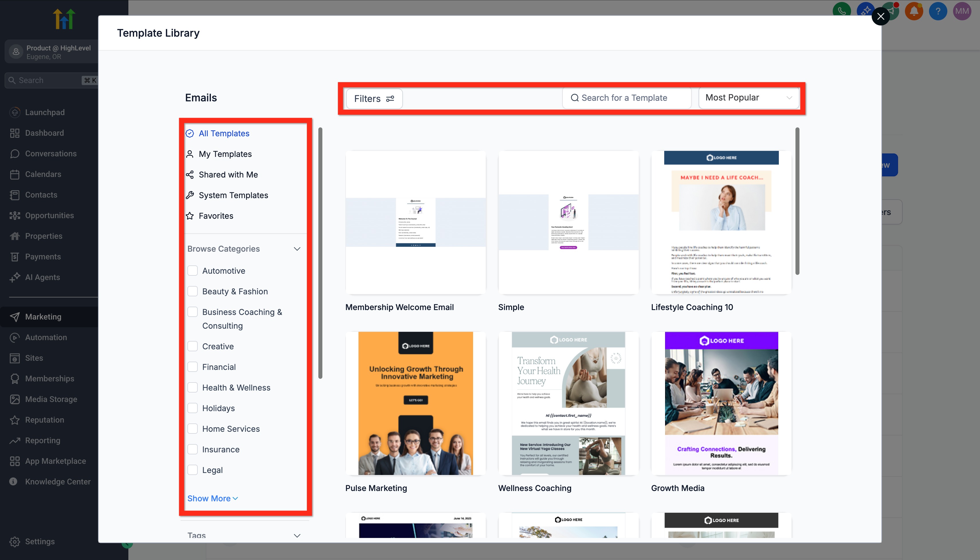The image size is (980, 560).
Task: Enable the Health & Wellness checkbox
Action: [193, 388]
